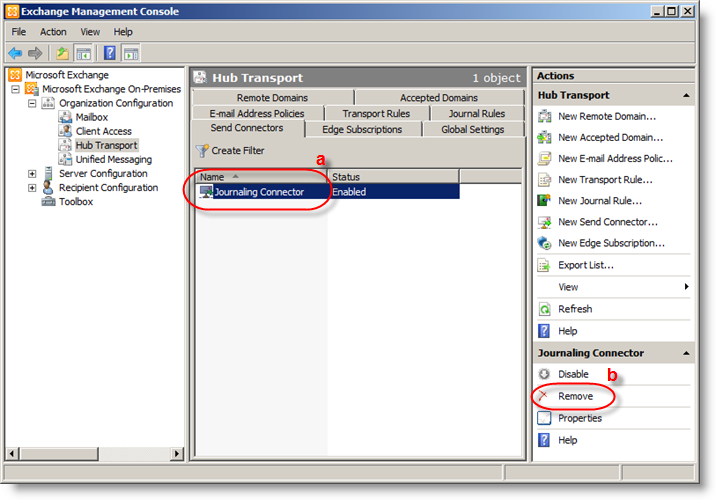The width and height of the screenshot is (716, 500).
Task: Open the View submenu arrow
Action: (686, 287)
